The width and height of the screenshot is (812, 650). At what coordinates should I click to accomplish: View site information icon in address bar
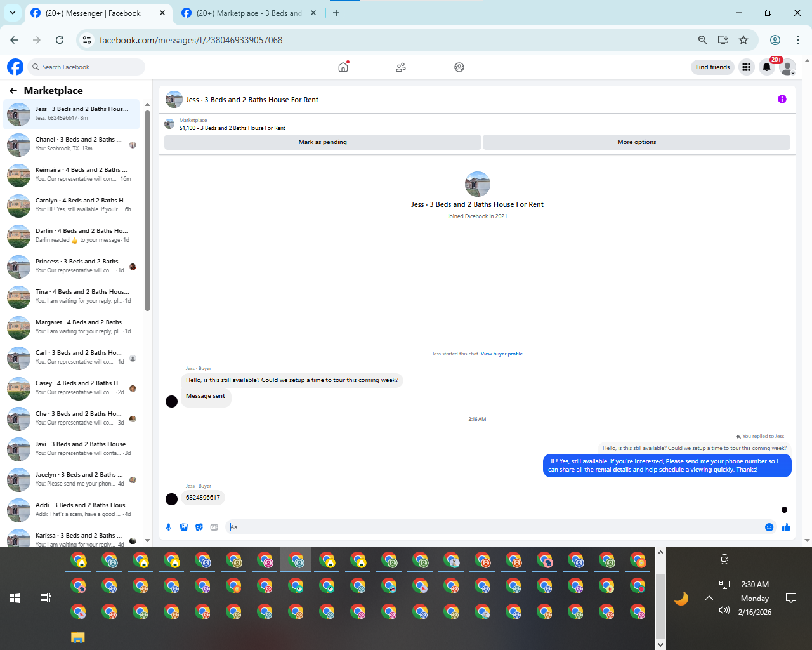[x=87, y=40]
